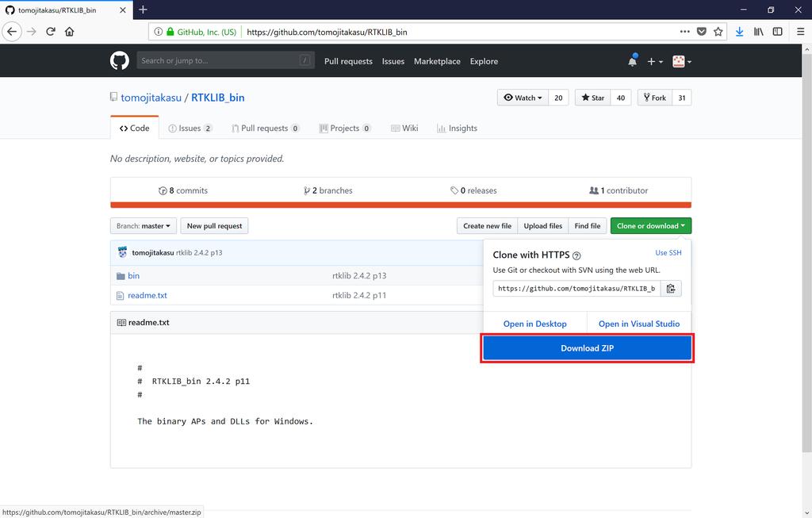The image size is (812, 518).
Task: Click Pull requests in the top navigation
Action: (349, 61)
